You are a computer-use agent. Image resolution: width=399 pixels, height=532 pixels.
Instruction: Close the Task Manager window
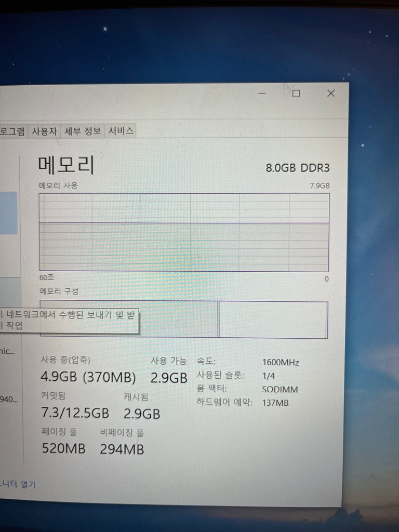pos(331,94)
